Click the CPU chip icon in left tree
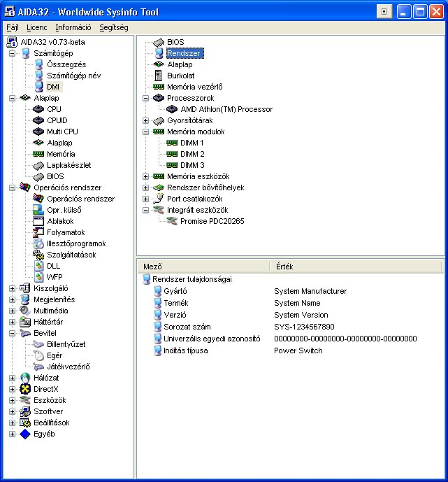Image resolution: width=448 pixels, height=482 pixels. pyautogui.click(x=38, y=109)
